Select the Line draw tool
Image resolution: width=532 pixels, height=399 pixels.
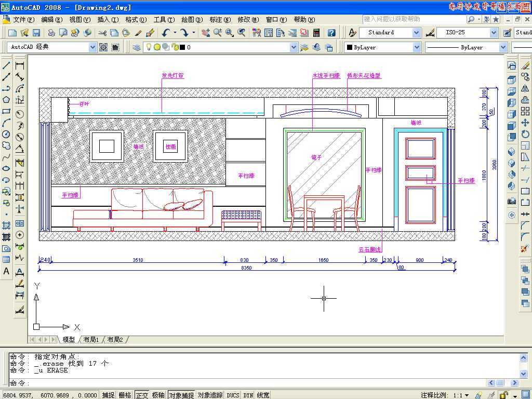point(6,65)
